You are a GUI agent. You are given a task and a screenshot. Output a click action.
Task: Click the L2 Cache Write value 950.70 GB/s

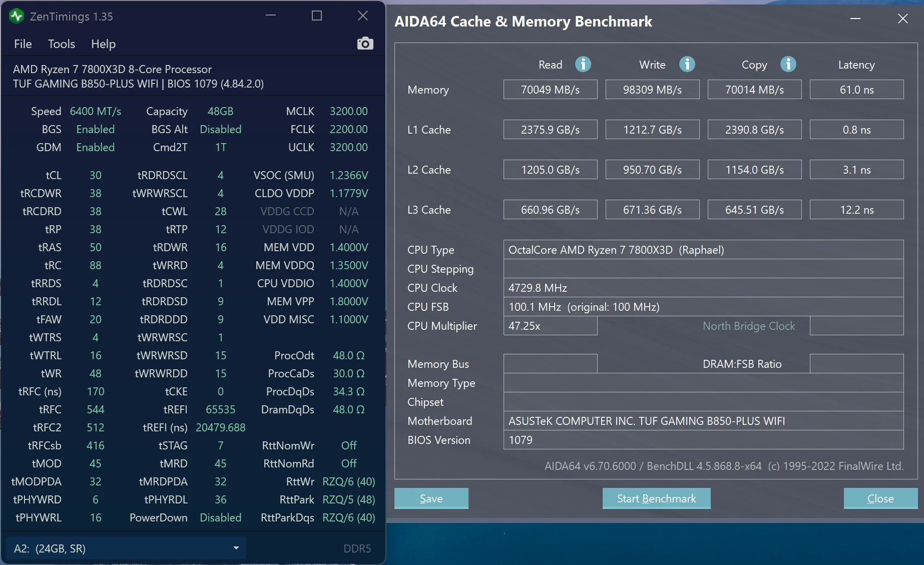(653, 170)
